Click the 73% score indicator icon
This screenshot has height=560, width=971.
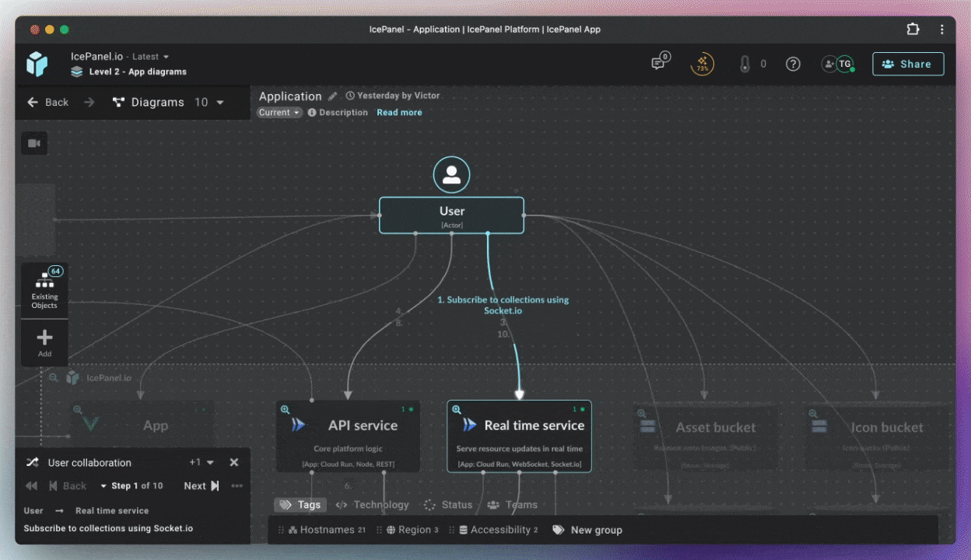pyautogui.click(x=702, y=64)
